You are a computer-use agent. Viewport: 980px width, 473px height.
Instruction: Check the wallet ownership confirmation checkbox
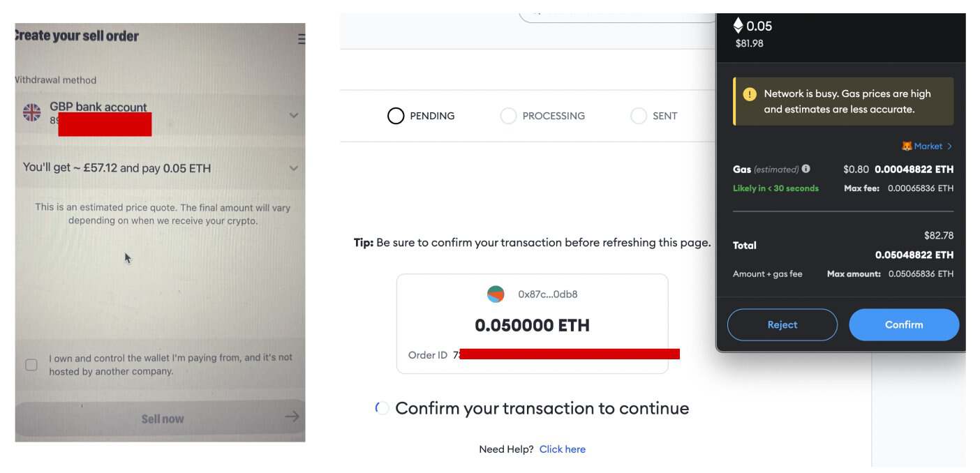point(29,363)
